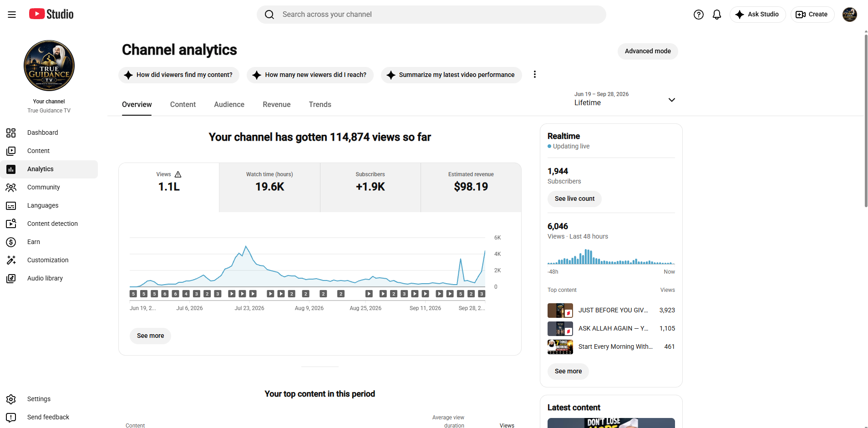868x428 pixels.
Task: Switch to the Trends tab
Action: point(320,104)
